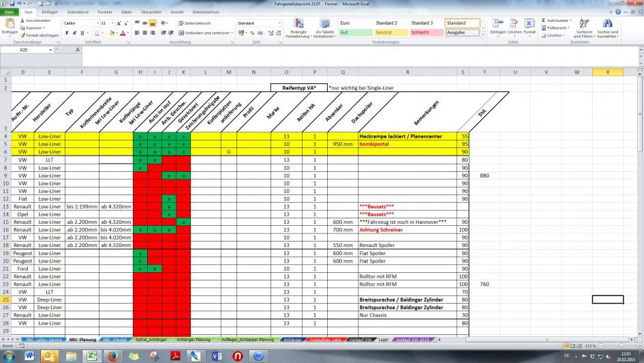Apply the Ausgabe cell style
The width and height of the screenshot is (644, 363).
463,33
